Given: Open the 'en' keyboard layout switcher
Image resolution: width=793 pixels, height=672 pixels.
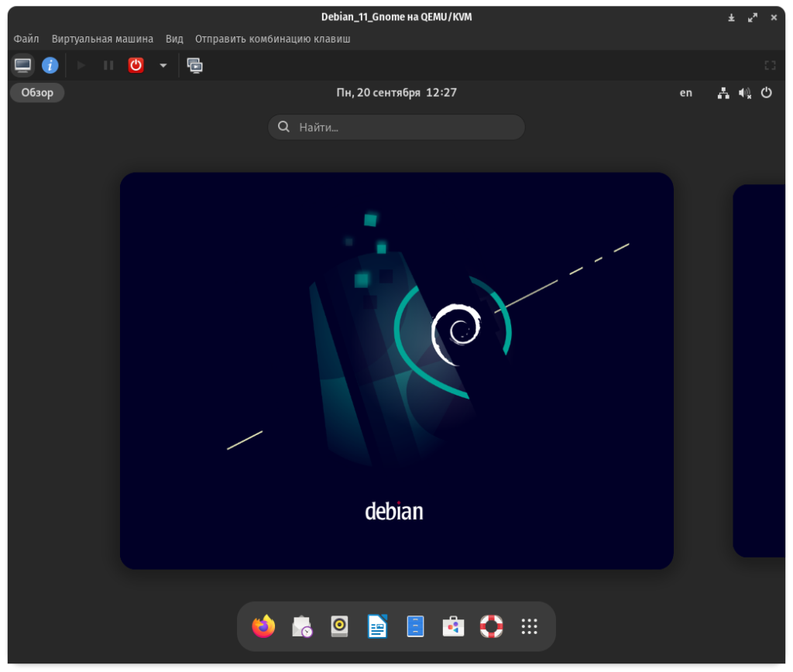Looking at the screenshot, I should pyautogui.click(x=686, y=93).
